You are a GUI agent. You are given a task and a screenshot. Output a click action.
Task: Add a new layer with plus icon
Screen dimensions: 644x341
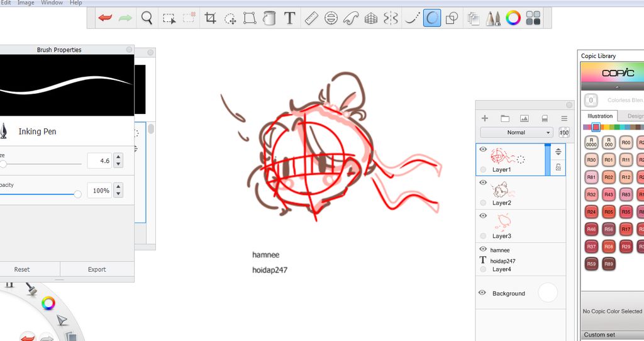485,118
